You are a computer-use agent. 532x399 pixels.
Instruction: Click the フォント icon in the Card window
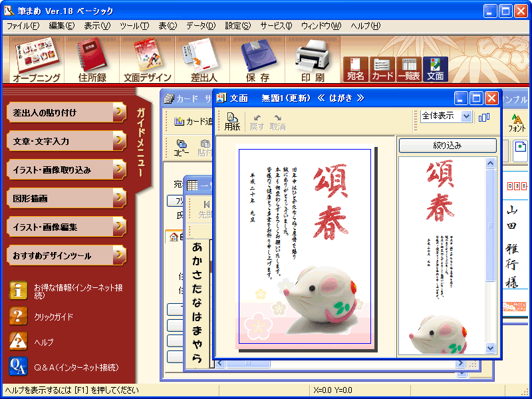pyautogui.click(x=517, y=123)
